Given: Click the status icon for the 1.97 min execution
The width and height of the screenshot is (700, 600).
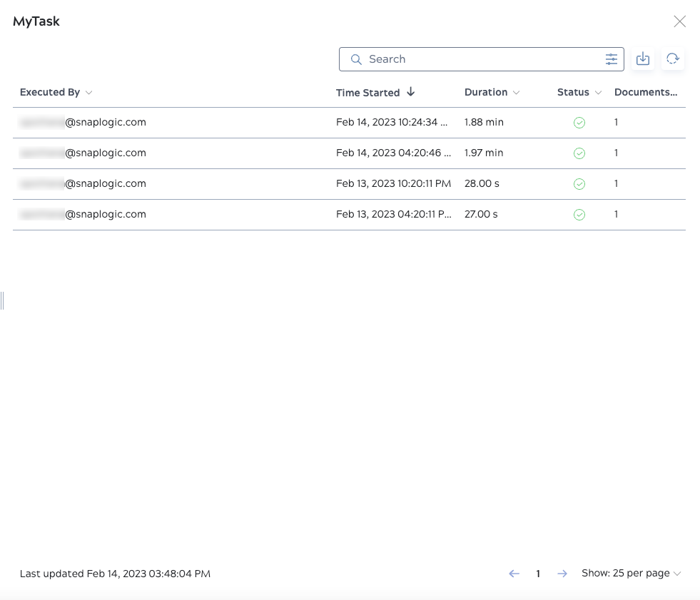Looking at the screenshot, I should 579,153.
